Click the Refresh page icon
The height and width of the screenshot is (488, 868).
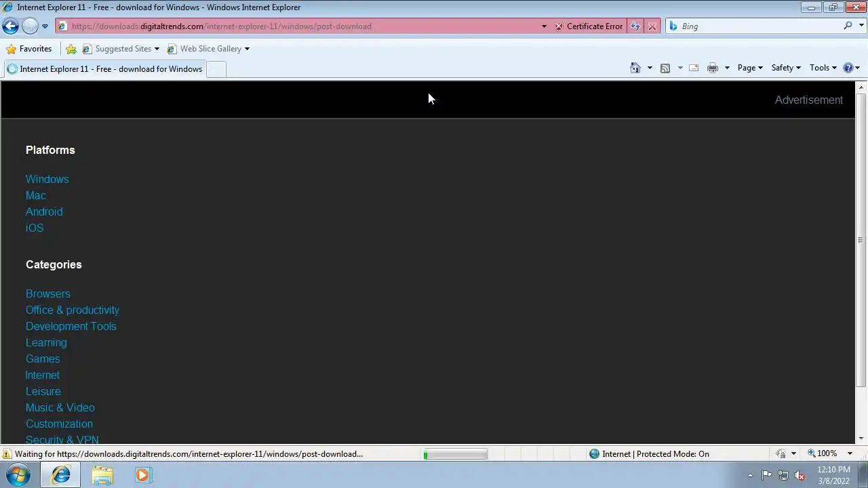(x=635, y=26)
